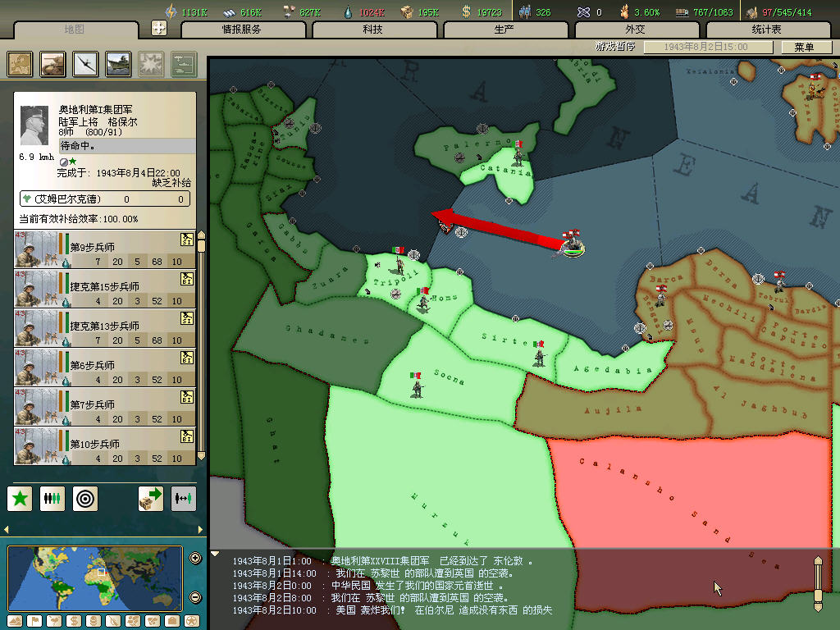840x630 pixels.
Task: Open the 科技 technology tab
Action: pyautogui.click(x=372, y=30)
